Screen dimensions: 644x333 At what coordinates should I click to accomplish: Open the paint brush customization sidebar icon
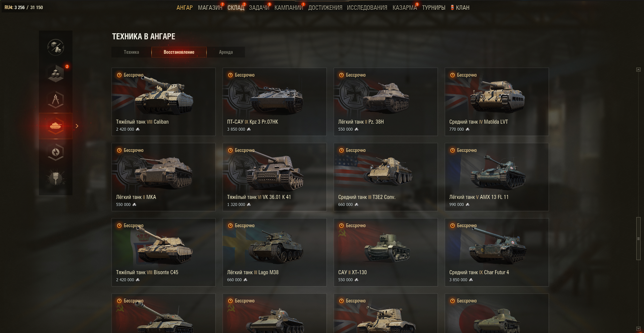coord(56,178)
